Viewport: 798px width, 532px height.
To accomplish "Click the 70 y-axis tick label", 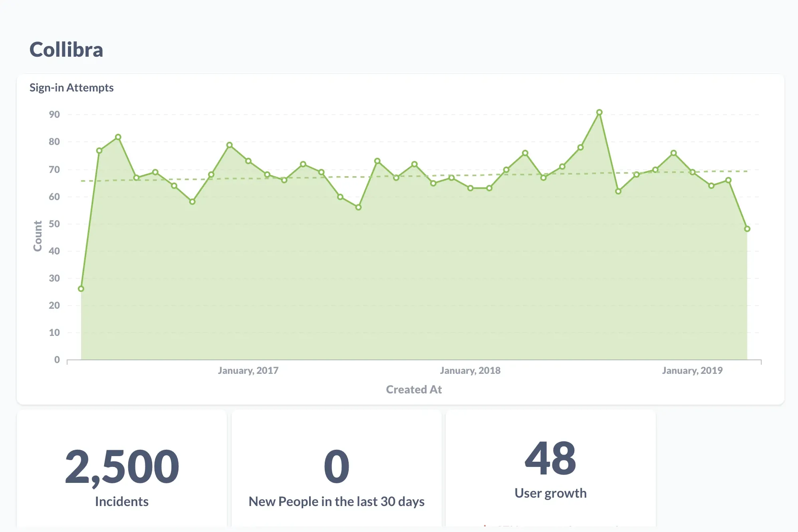I will coord(54,170).
